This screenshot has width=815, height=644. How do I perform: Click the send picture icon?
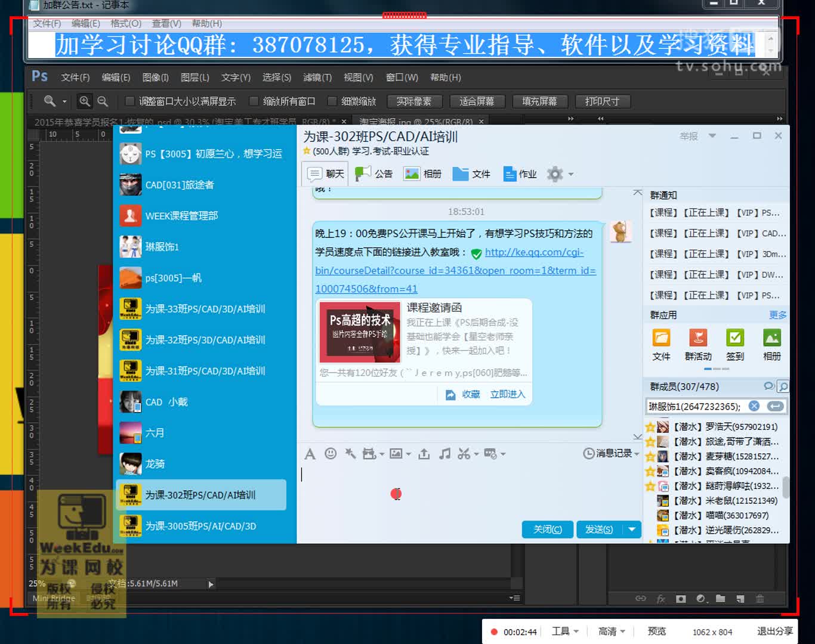click(x=396, y=454)
